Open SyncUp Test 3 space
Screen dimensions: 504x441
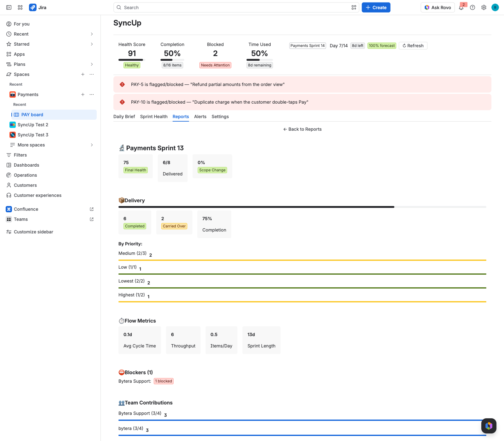pyautogui.click(x=52, y=135)
